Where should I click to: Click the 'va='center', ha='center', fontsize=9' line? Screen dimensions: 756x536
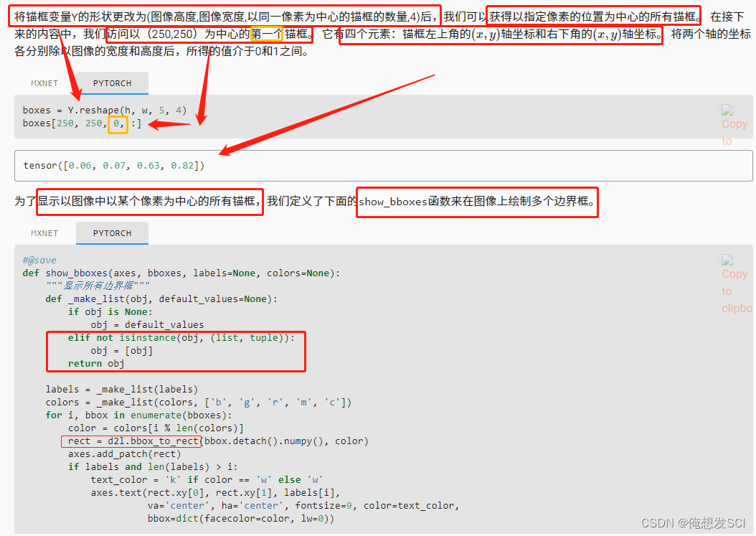(x=303, y=506)
